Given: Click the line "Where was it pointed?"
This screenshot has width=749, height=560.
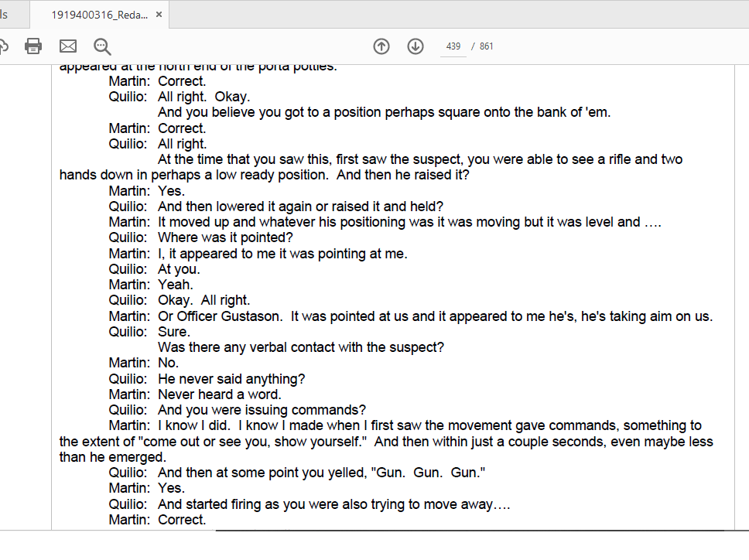Looking at the screenshot, I should [x=225, y=238].
